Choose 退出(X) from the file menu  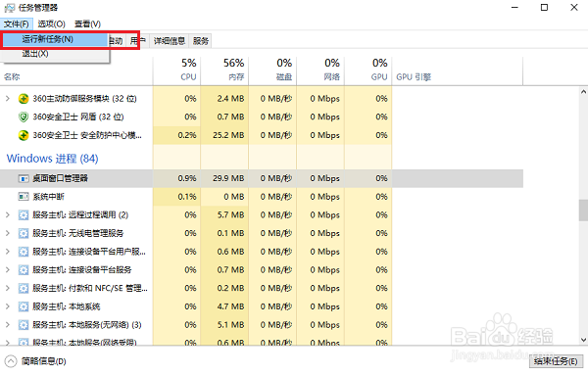[x=55, y=54]
